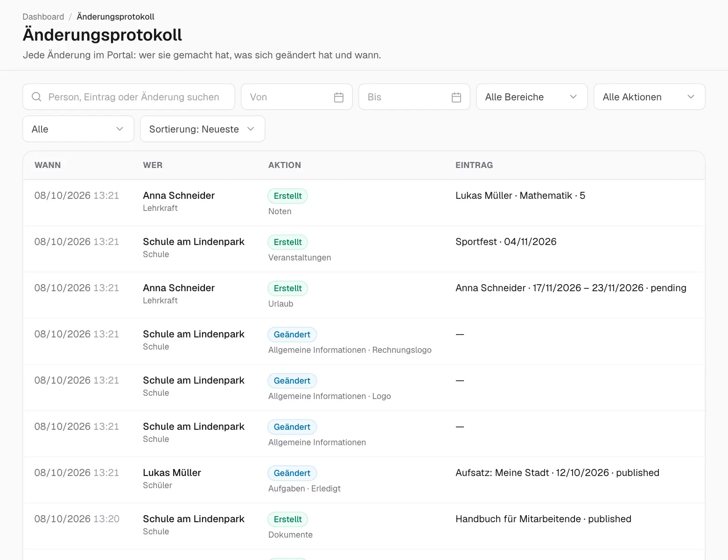728x560 pixels.
Task: Open the Alle filter dropdown
Action: (x=78, y=129)
